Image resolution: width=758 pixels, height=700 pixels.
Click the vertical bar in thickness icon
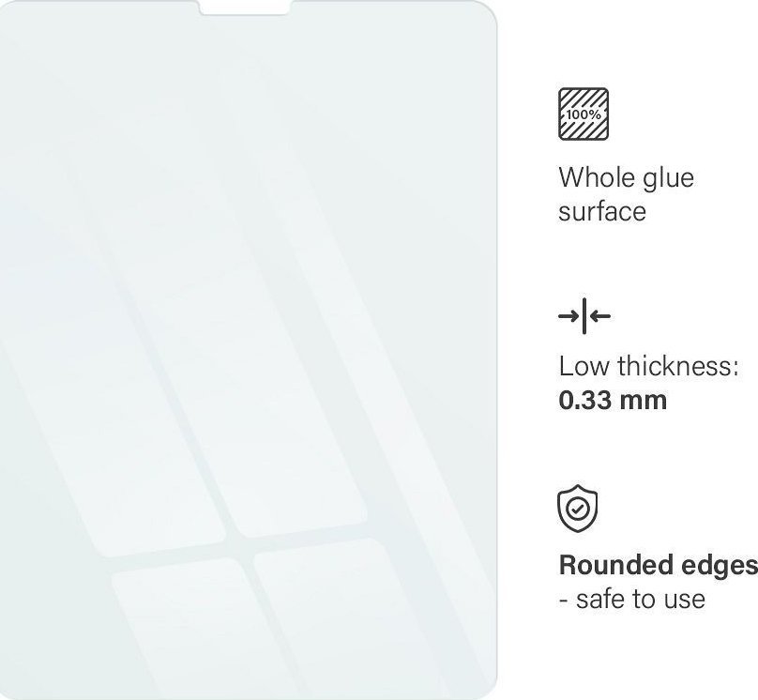(x=584, y=316)
